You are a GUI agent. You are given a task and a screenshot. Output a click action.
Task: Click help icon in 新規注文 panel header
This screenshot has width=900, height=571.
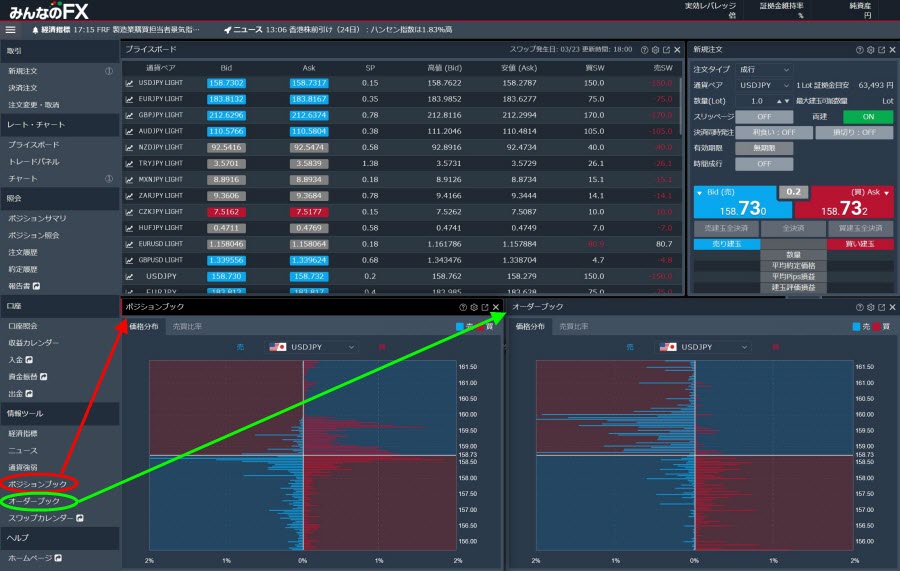coord(859,49)
